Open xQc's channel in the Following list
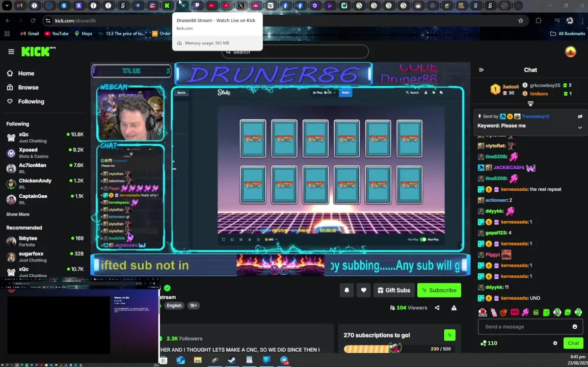Screen dimensions: 588x367 pyautogui.click(x=45, y=137)
